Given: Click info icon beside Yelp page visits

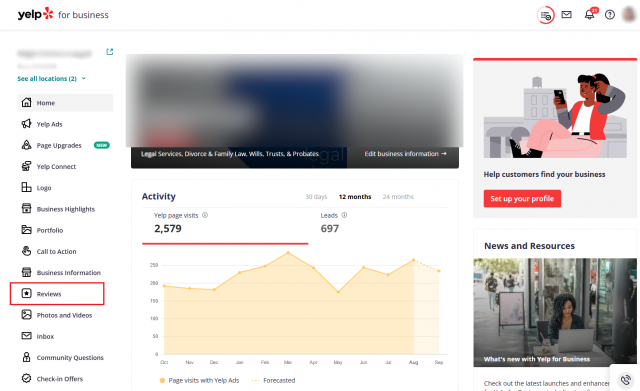Looking at the screenshot, I should click(205, 215).
